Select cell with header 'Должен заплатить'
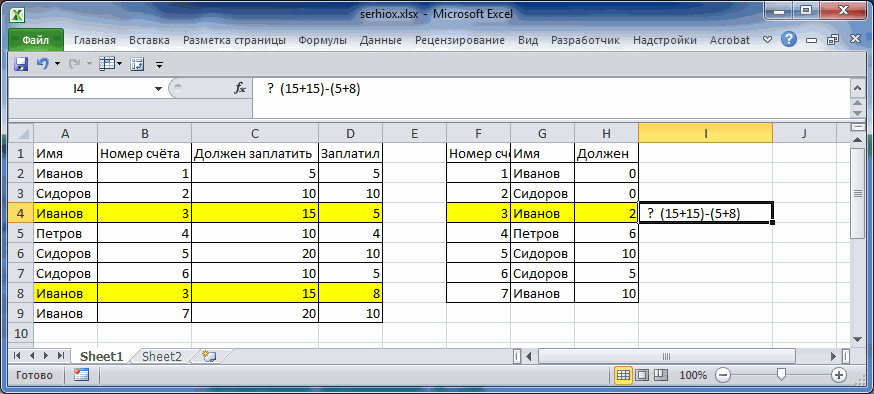The image size is (874, 394). [x=255, y=153]
